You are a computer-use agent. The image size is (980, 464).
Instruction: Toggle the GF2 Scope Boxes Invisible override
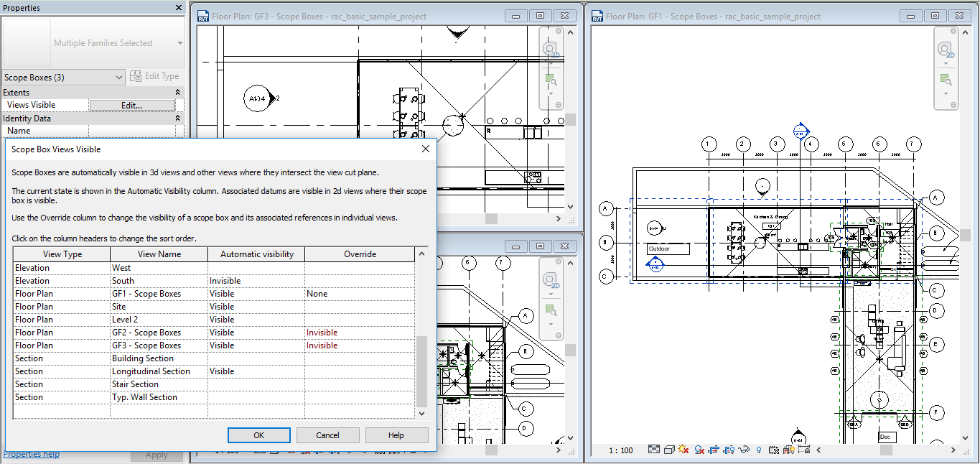[x=323, y=332]
